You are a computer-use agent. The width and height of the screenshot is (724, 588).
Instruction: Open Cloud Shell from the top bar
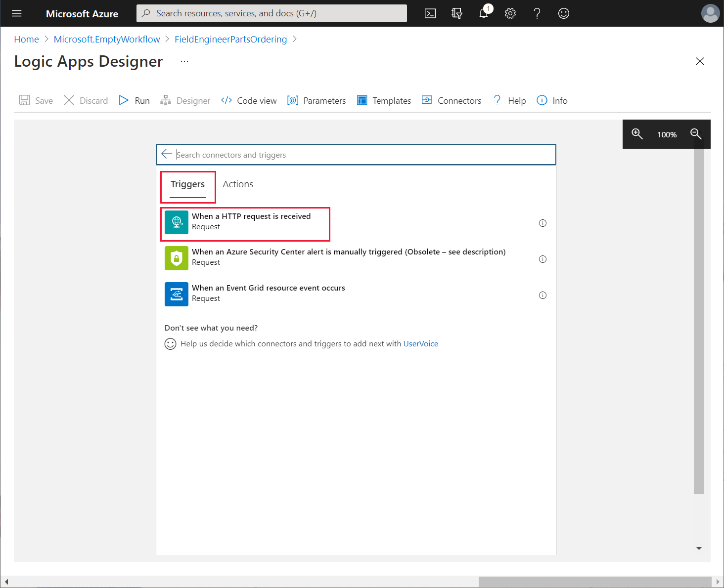(x=430, y=13)
